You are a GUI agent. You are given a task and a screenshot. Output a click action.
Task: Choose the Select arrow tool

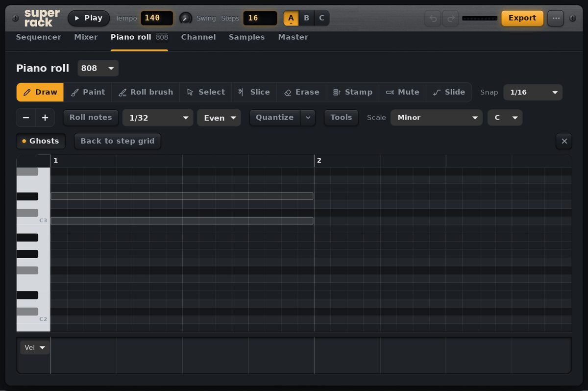pos(206,92)
